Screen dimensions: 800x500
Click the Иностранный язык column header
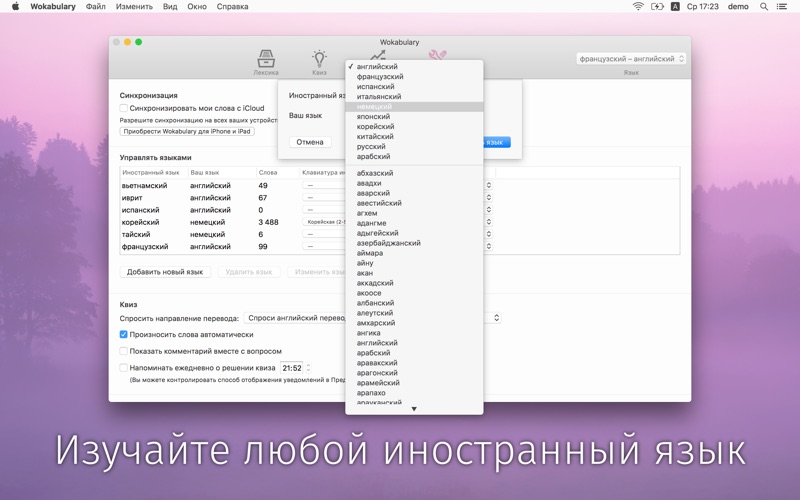coord(154,172)
